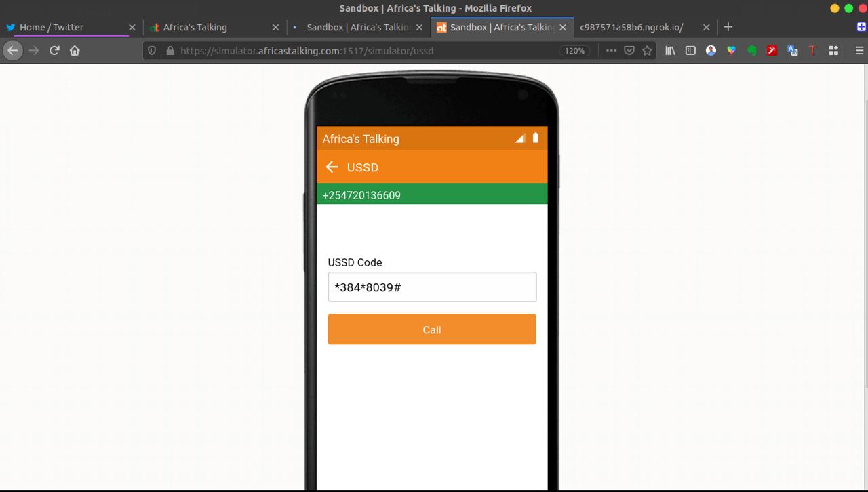
Task: Close the active Sandbox tab
Action: [562, 27]
